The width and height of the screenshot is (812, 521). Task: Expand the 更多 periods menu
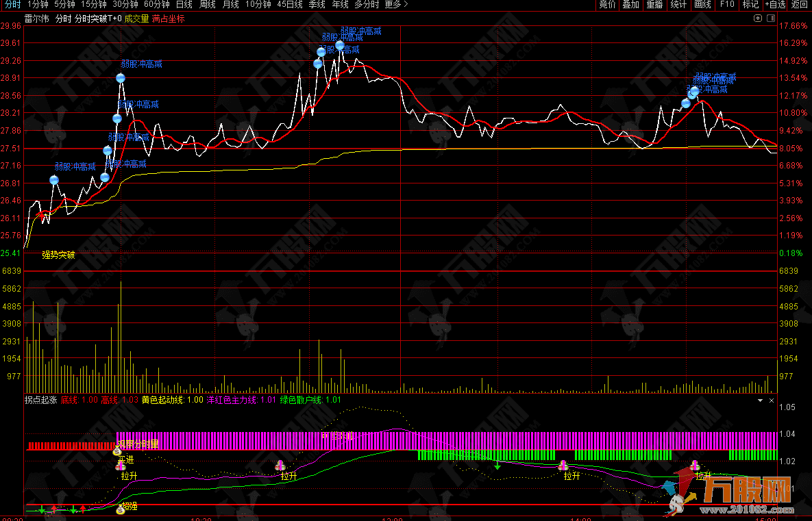pyautogui.click(x=397, y=5)
